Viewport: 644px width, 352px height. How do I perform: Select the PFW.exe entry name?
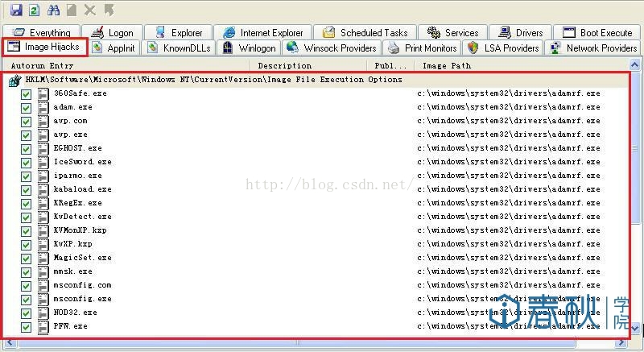(x=70, y=326)
